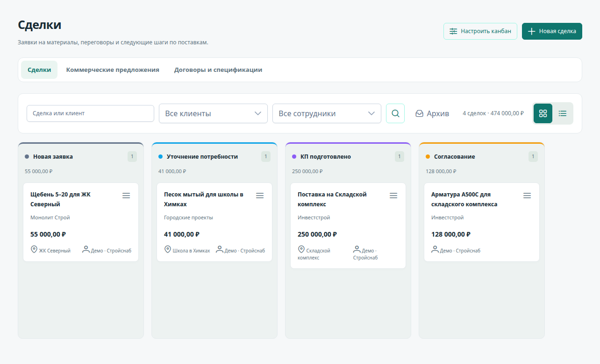Click the Новая заявка column header
Screen dimensions: 600x364
point(53,157)
